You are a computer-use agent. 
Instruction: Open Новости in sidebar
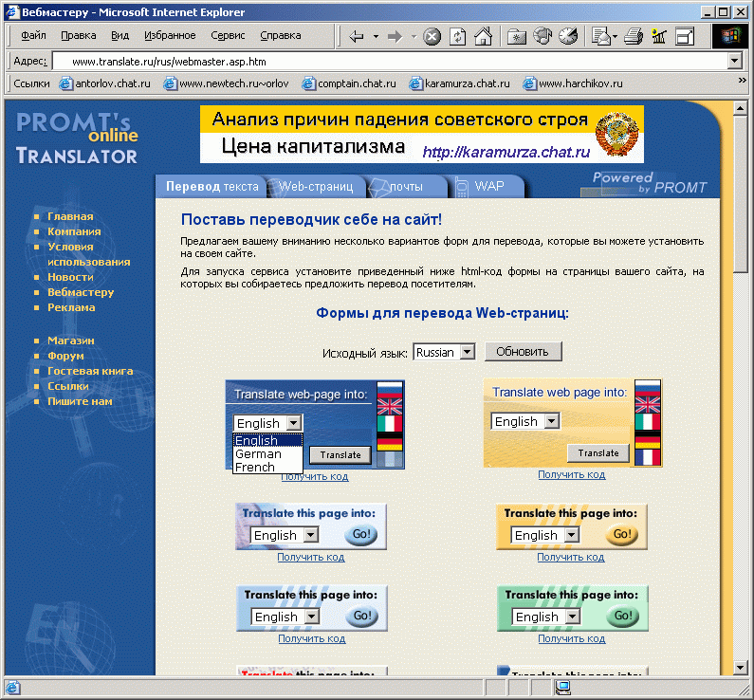[70, 277]
